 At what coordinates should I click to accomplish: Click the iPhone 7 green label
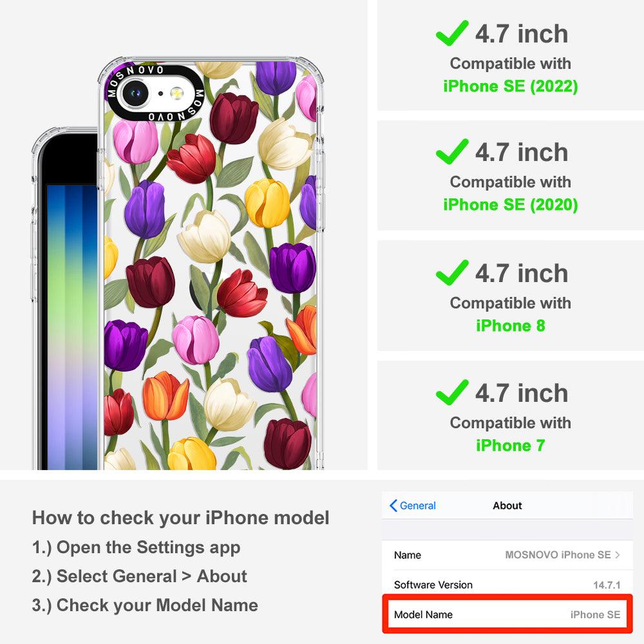coord(511,446)
